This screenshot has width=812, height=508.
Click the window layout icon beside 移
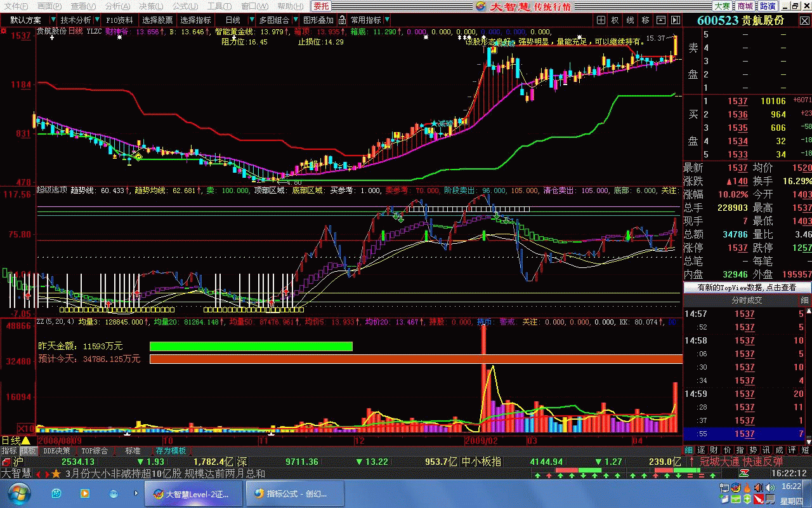(661, 20)
